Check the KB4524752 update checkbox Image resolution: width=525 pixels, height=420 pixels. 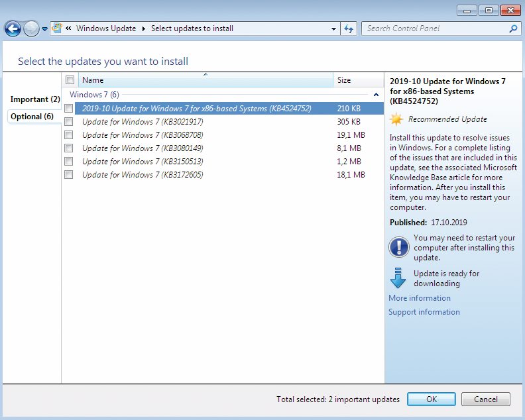pyautogui.click(x=69, y=109)
